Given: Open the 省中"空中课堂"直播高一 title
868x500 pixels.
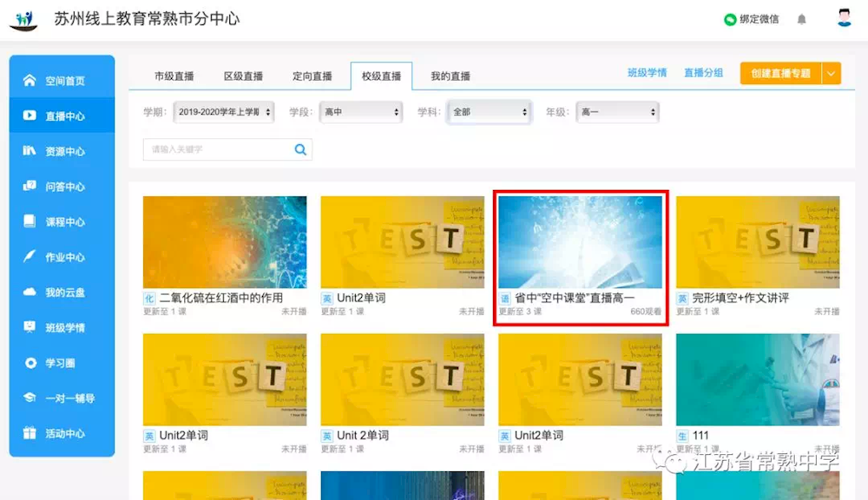Looking at the screenshot, I should [x=575, y=298].
